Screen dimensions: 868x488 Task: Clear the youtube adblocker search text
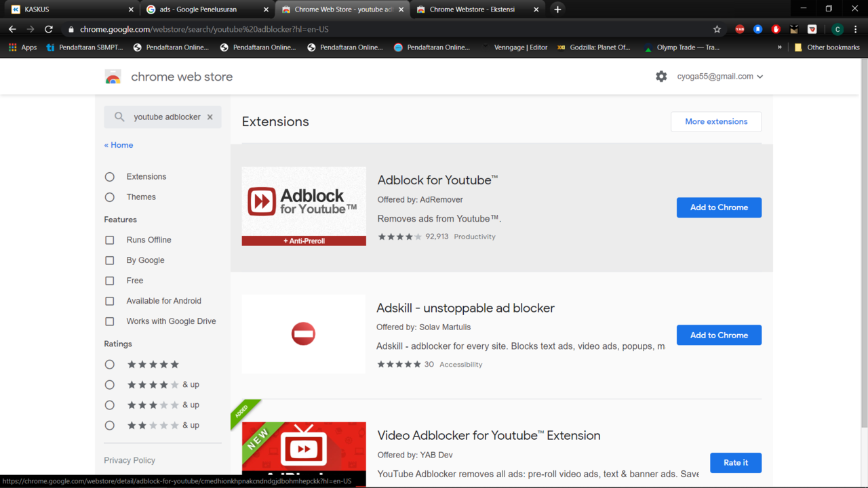click(x=210, y=117)
